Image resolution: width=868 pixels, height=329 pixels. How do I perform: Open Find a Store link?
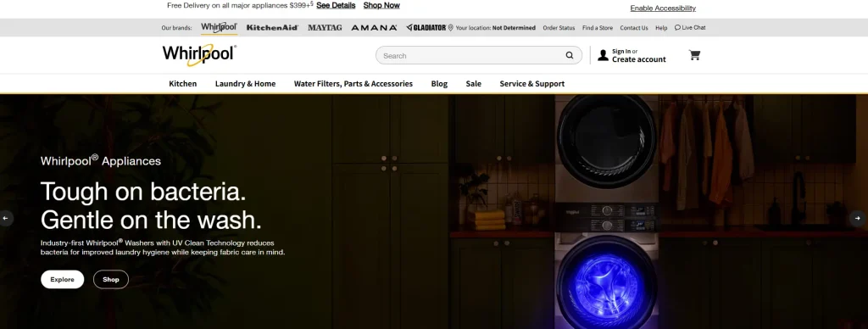[x=598, y=28]
